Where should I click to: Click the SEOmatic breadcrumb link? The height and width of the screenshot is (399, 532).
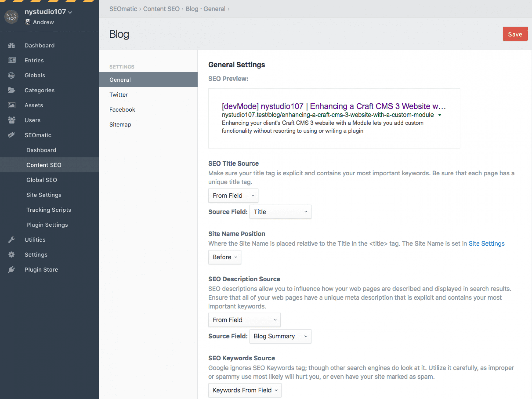(123, 9)
